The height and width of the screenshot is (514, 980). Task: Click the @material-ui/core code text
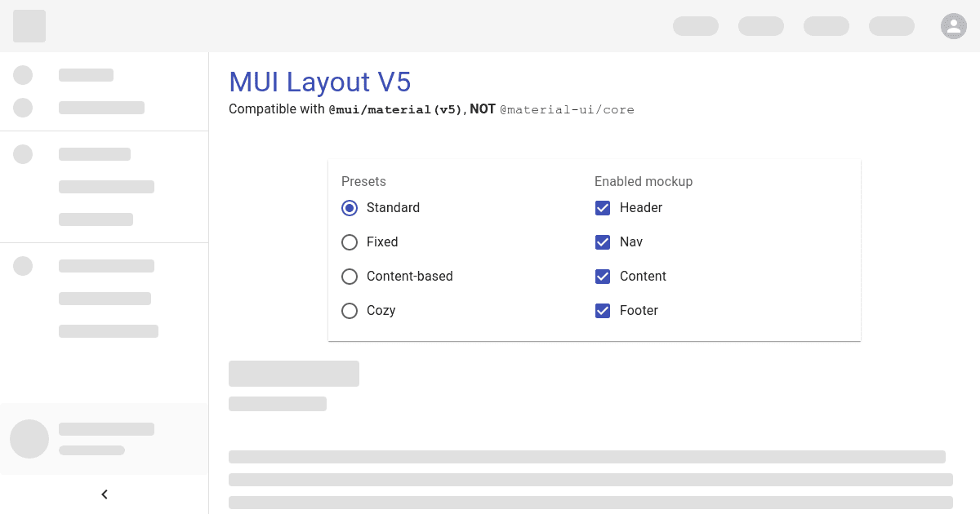pos(567,109)
